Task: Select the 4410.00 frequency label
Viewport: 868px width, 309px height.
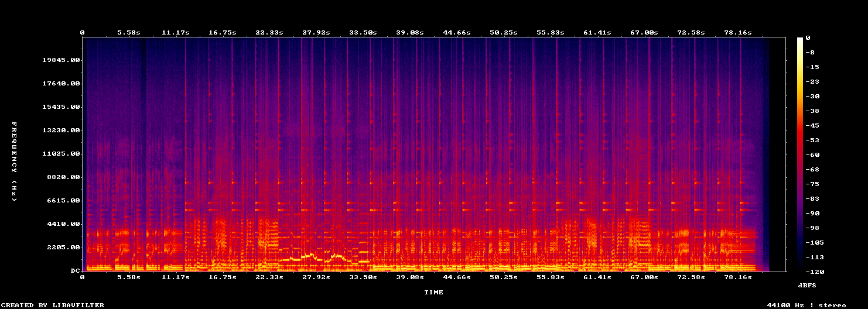Action: click(63, 224)
